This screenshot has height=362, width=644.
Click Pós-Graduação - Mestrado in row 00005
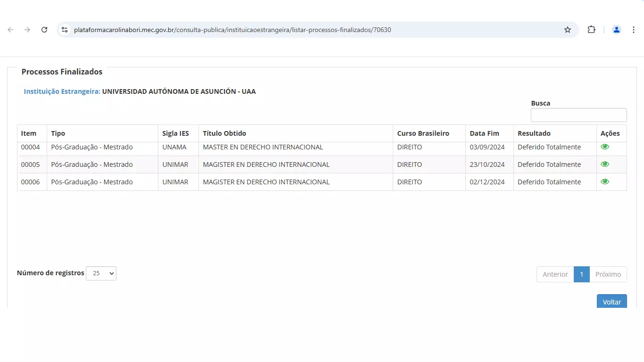[x=92, y=165]
